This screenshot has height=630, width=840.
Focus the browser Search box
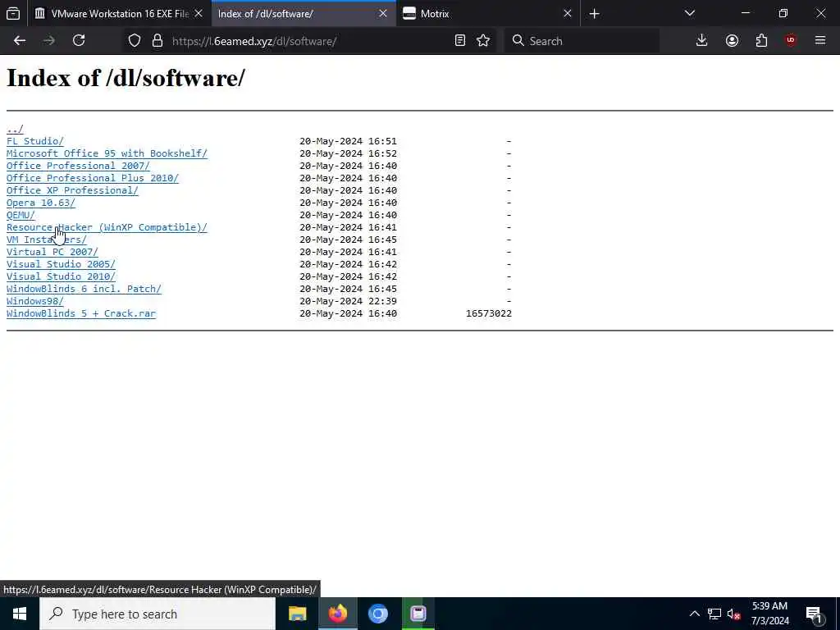(582, 41)
